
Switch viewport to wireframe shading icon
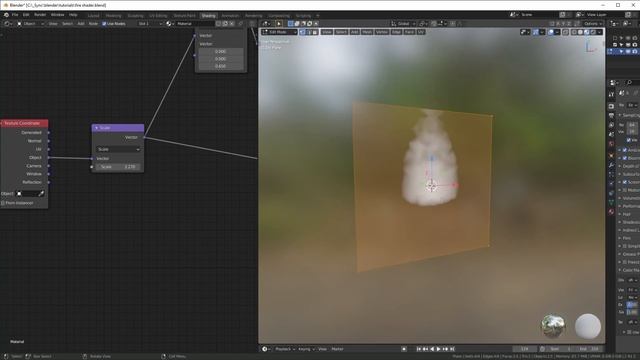(574, 32)
